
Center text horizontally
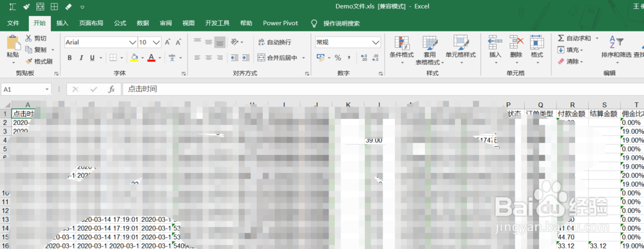pyautogui.click(x=209, y=58)
